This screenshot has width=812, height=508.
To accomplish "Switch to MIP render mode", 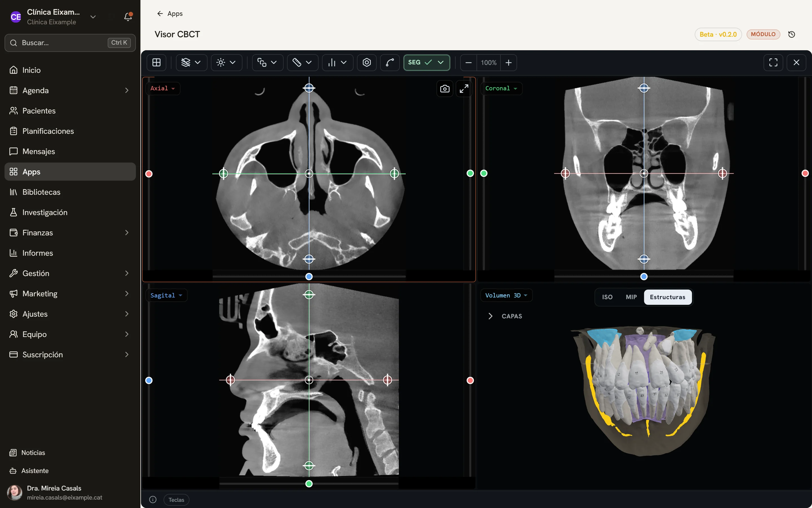I will click(631, 297).
